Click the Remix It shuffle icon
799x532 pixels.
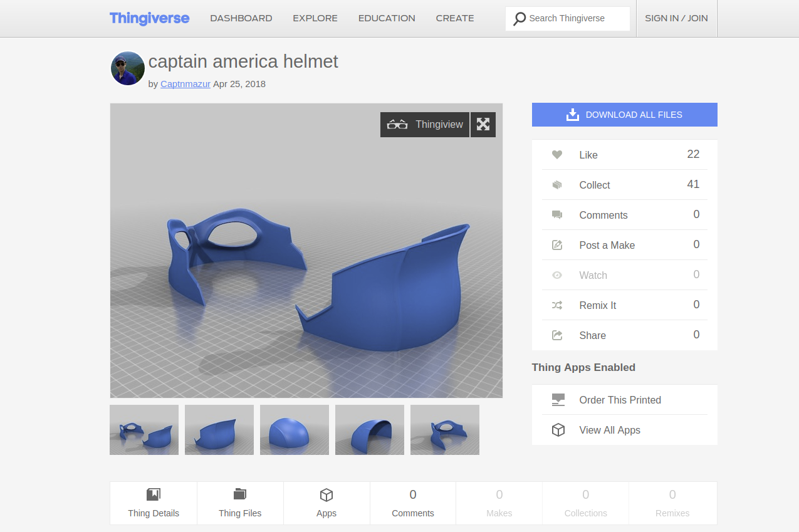[557, 305]
